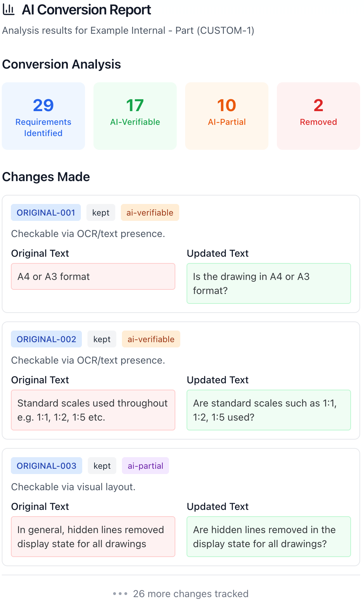Click the 'Are standard scales such as' updated box
364x614 pixels.
coord(269,410)
